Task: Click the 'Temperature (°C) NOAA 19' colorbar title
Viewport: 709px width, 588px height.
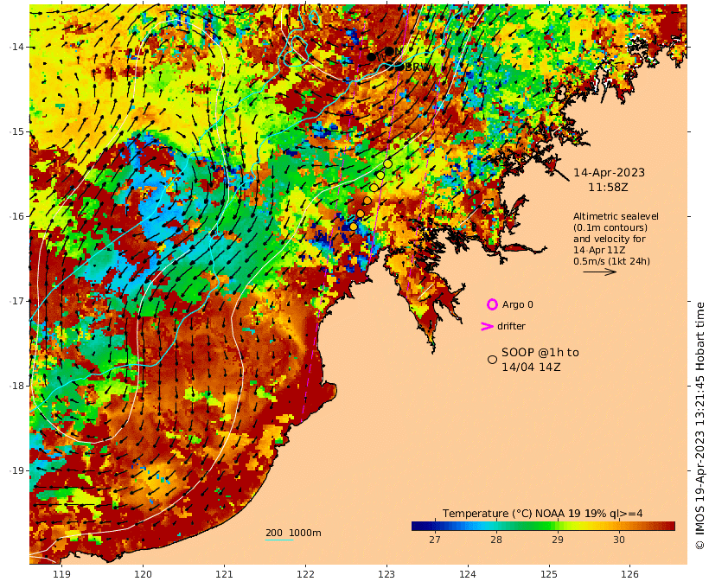Action: pos(512,514)
